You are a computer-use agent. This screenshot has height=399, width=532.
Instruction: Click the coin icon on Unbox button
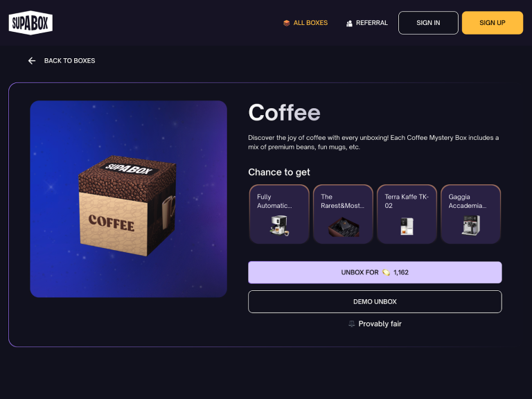click(386, 272)
